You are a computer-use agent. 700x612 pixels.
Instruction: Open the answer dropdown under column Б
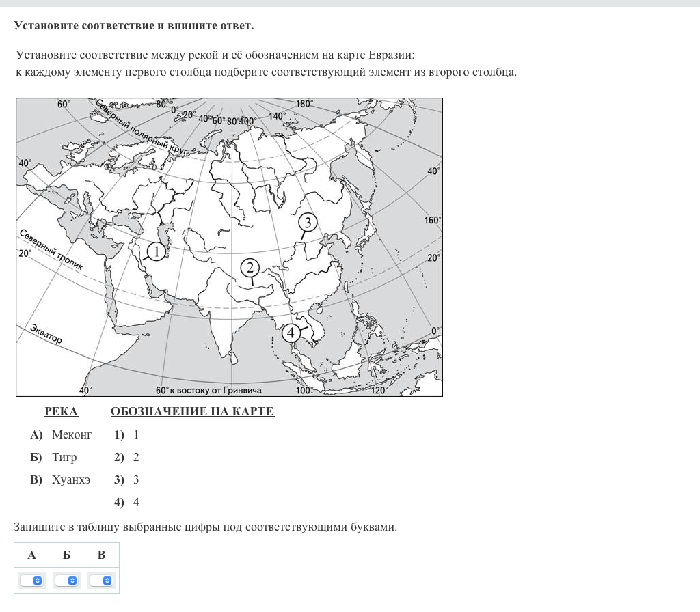[x=66, y=580]
